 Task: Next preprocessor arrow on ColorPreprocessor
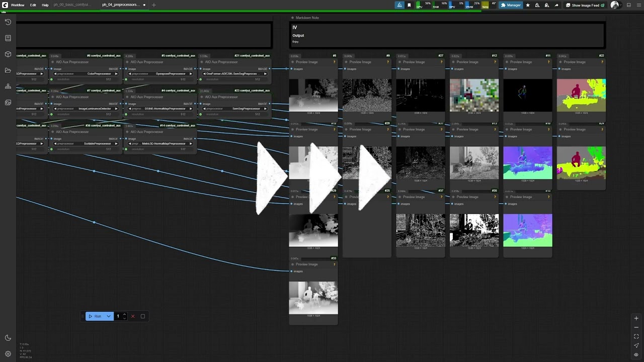[x=116, y=74]
